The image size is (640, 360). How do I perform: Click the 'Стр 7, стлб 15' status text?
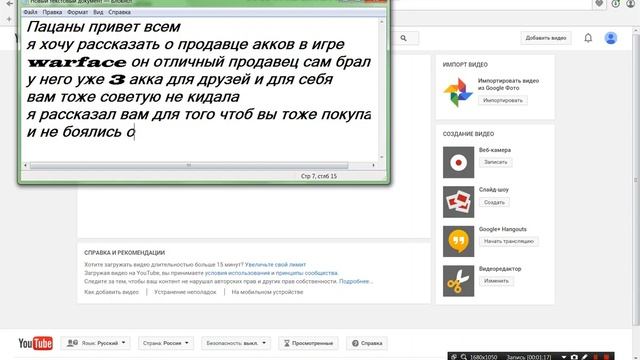click(x=319, y=176)
